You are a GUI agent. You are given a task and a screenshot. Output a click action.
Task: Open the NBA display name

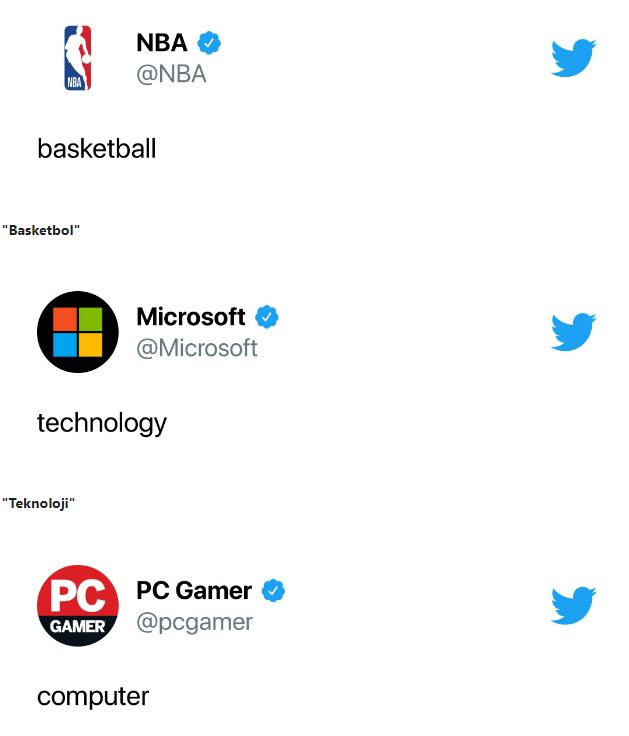[162, 43]
